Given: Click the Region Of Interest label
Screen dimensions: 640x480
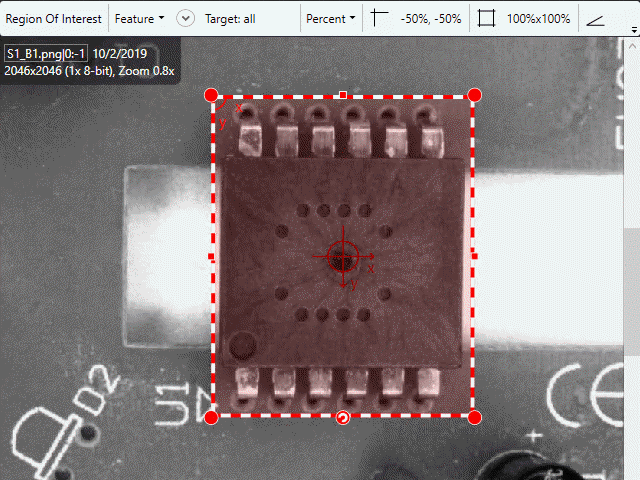Looking at the screenshot, I should click(54, 18).
